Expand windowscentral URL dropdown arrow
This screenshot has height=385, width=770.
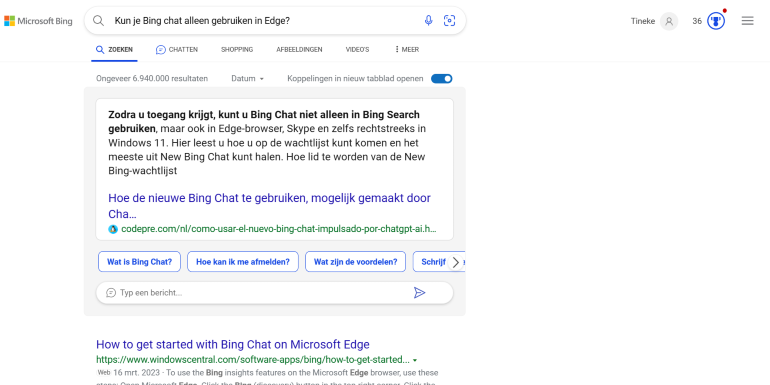point(415,359)
